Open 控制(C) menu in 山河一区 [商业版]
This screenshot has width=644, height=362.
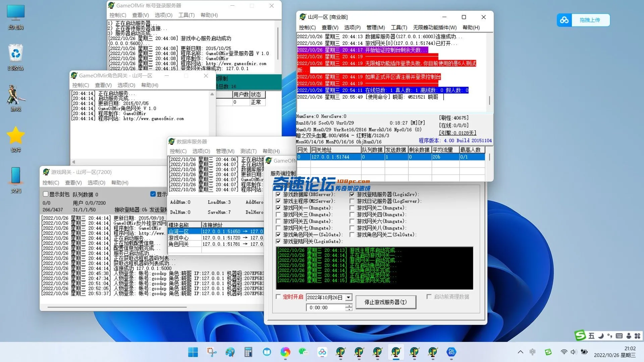pos(307,27)
